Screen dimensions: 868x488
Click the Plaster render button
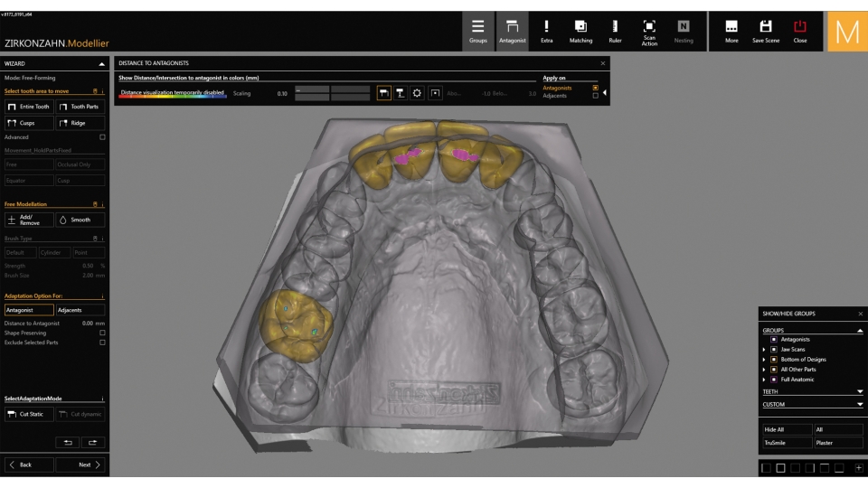click(x=838, y=443)
